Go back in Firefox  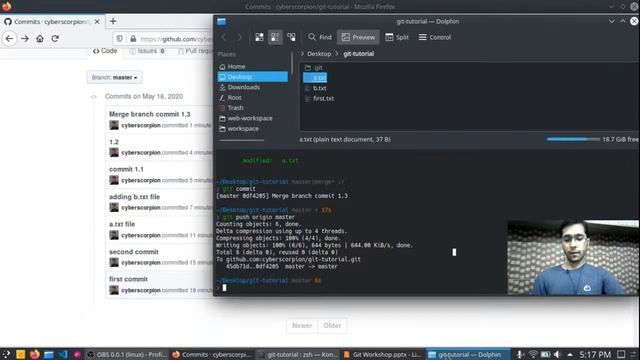[9, 39]
